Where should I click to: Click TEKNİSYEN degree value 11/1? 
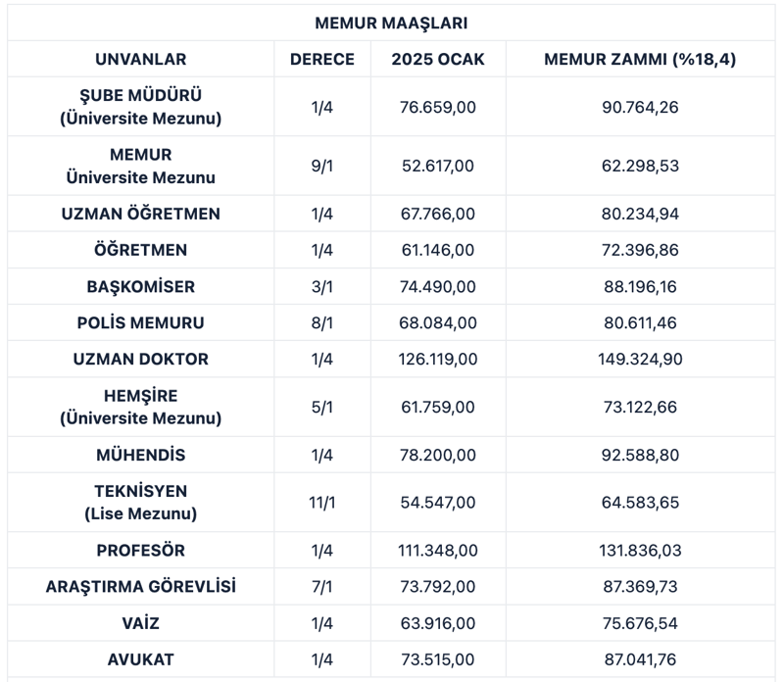322,502
